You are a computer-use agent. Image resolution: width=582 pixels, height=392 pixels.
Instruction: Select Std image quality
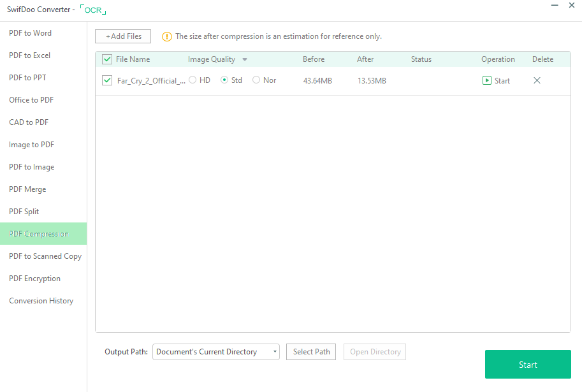click(x=224, y=80)
